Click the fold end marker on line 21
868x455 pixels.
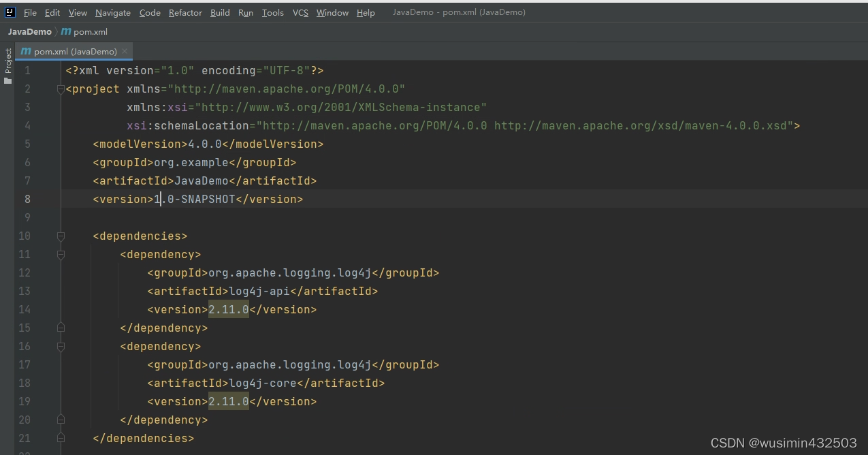pos(61,439)
